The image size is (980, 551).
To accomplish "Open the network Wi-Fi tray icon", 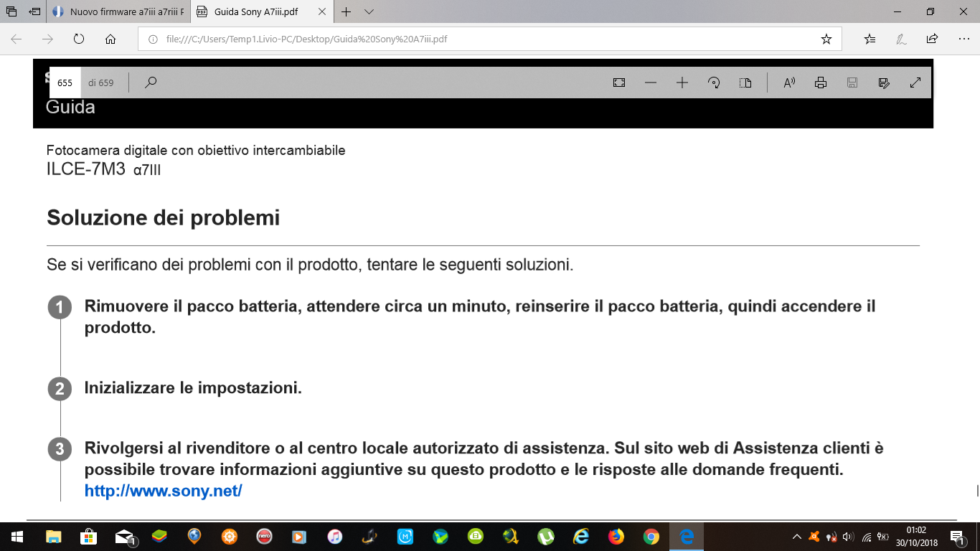I will [x=867, y=536].
